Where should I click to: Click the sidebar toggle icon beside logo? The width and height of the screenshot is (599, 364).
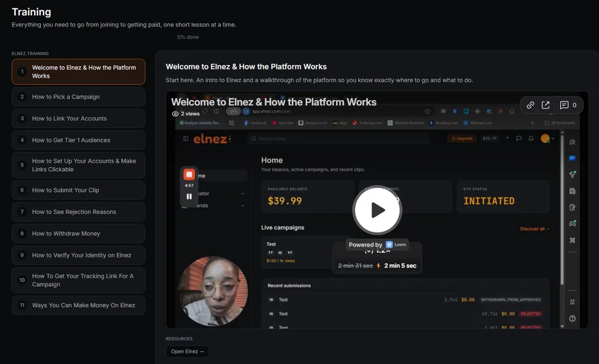point(186,139)
